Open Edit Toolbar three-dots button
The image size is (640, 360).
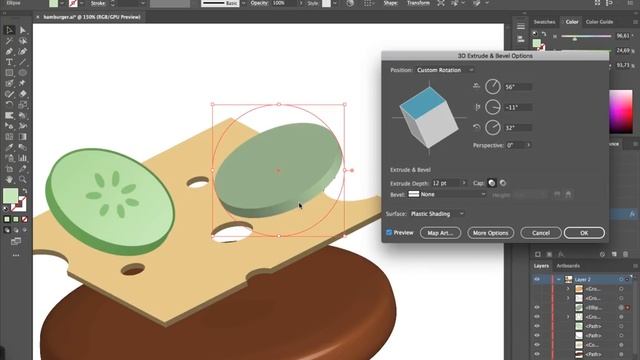pyautogui.click(x=16, y=256)
